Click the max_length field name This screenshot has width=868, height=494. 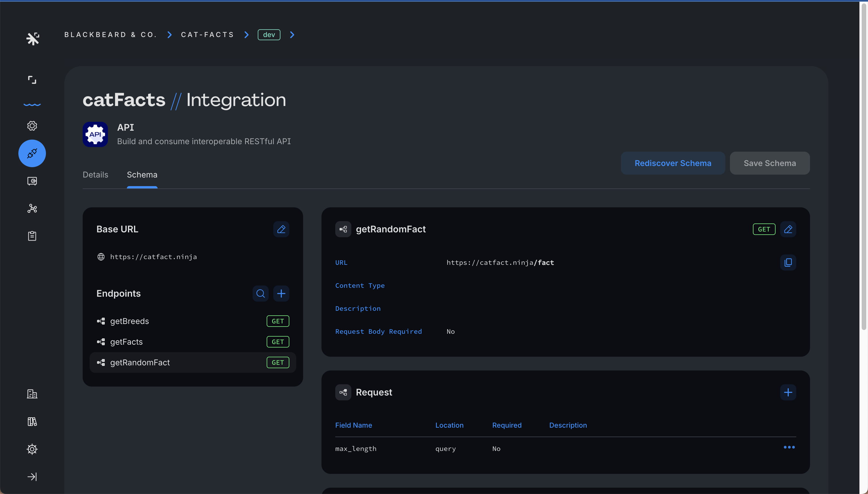(356, 449)
